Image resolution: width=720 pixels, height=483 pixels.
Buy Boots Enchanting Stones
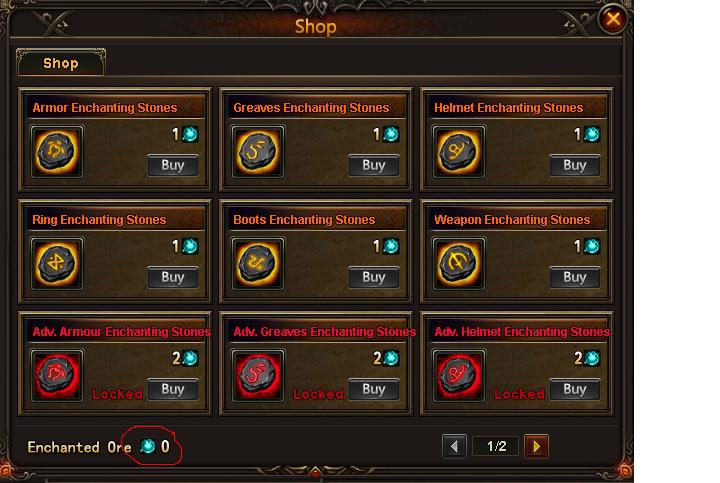[x=374, y=277]
